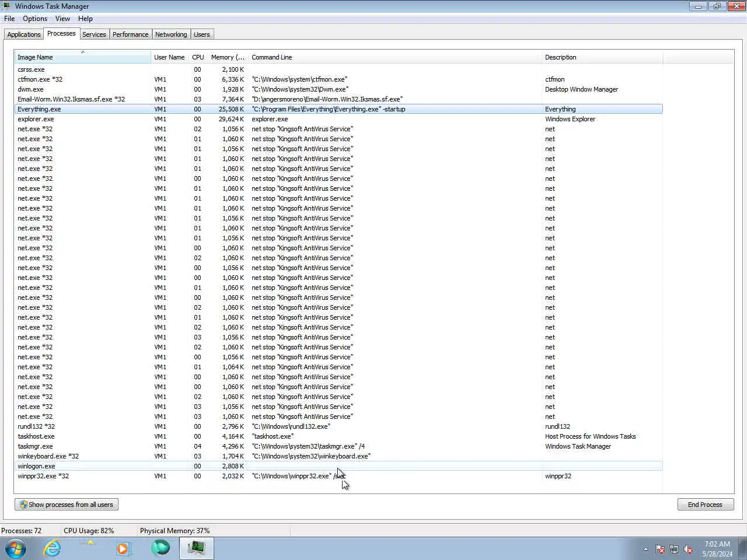Select the csrss.exe process row
Screen dimensions: 747x560
pyautogui.click(x=338, y=69)
